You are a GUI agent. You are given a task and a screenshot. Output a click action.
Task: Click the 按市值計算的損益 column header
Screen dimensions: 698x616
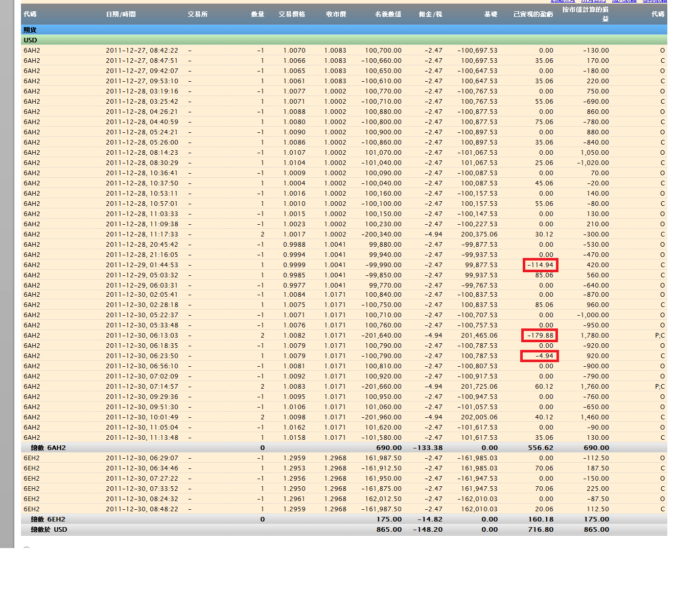click(x=586, y=14)
